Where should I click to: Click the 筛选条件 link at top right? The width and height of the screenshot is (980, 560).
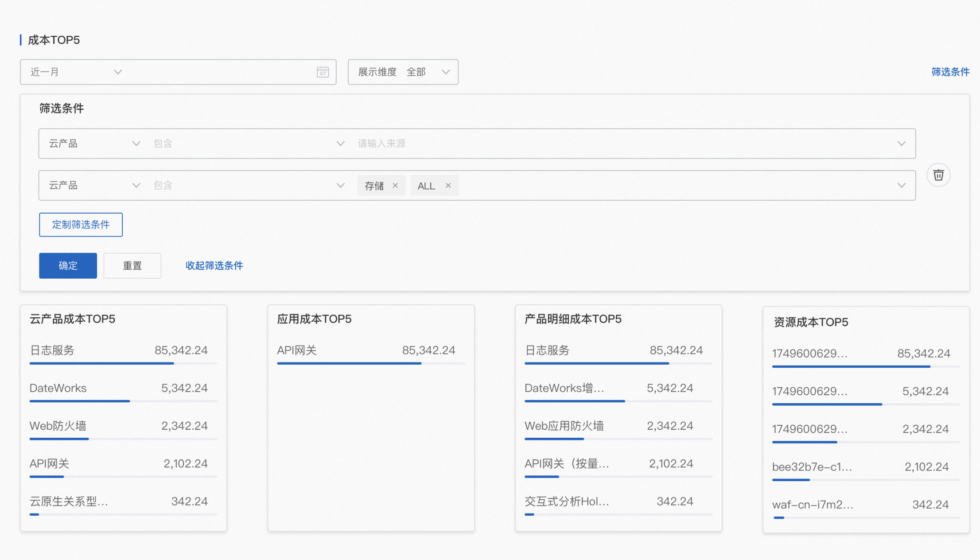(x=950, y=72)
